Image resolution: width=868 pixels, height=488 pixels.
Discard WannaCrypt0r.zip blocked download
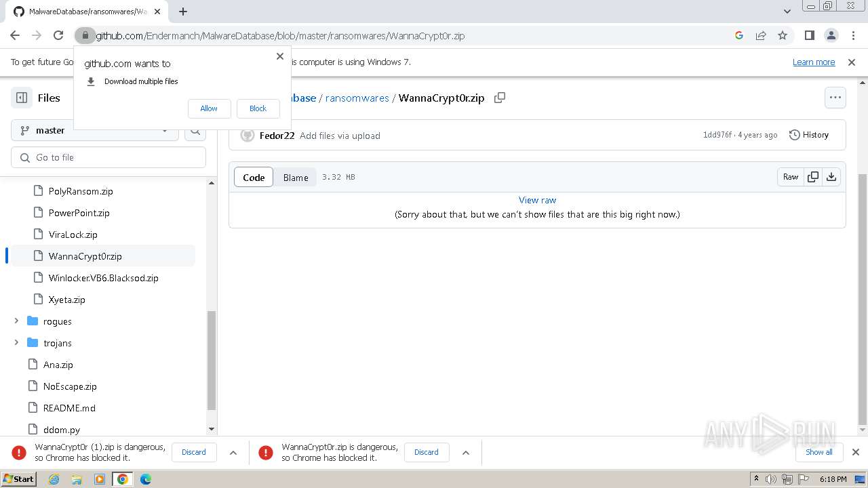[427, 452]
